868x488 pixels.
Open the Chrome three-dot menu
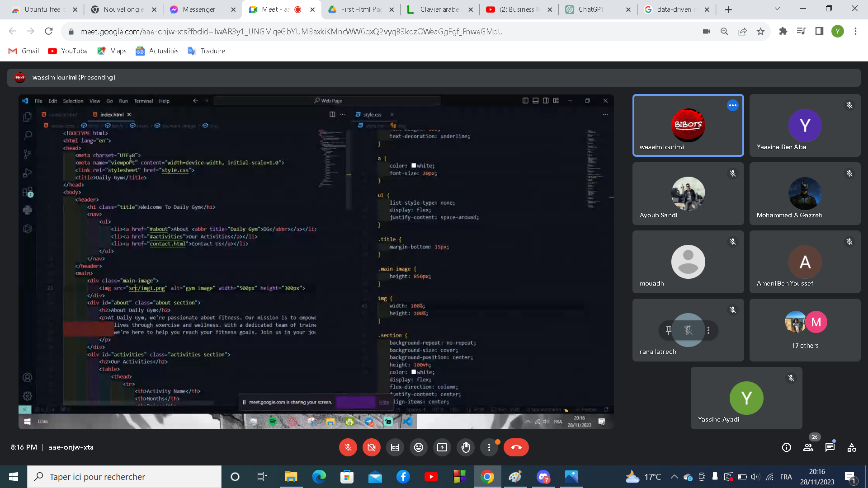(x=855, y=31)
